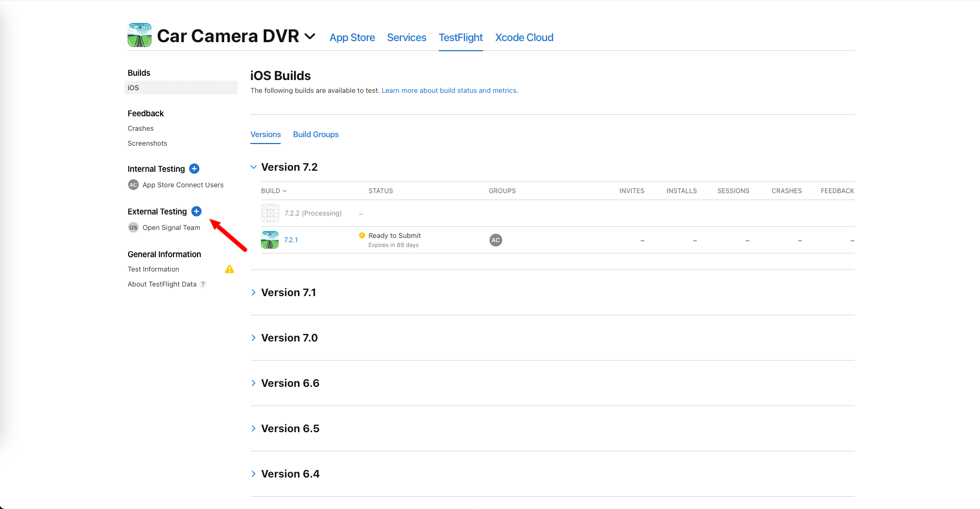
Task: Select the TestFlight tab
Action: pyautogui.click(x=461, y=37)
